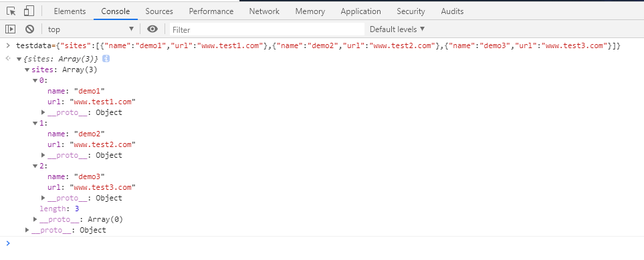
Task: Click the url: "www.test3.com" property
Action: [91, 187]
